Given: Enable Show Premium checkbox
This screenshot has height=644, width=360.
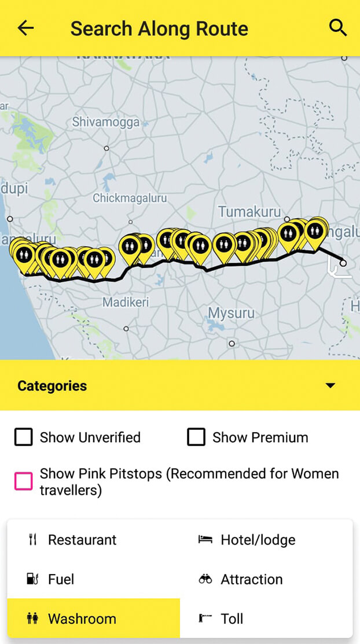Looking at the screenshot, I should point(196,437).
